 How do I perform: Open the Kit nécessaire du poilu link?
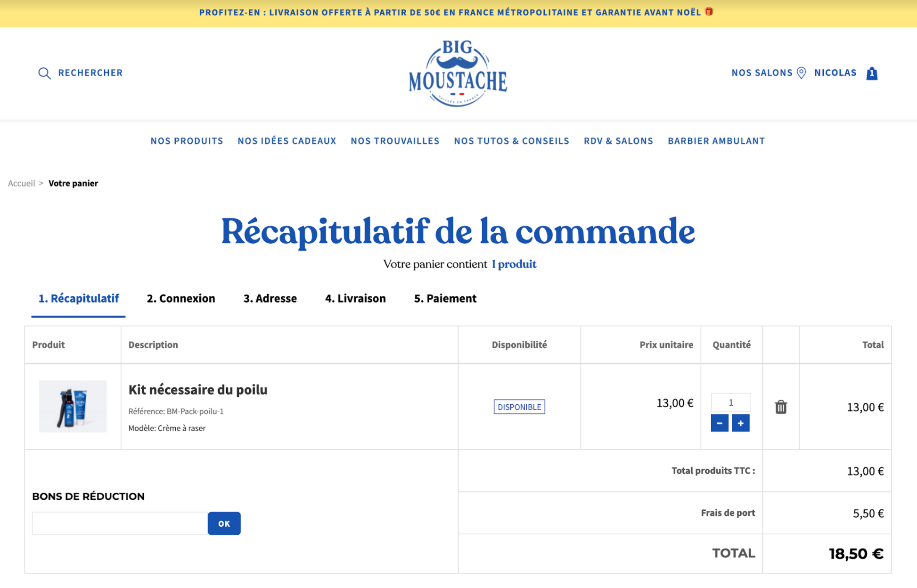(198, 390)
